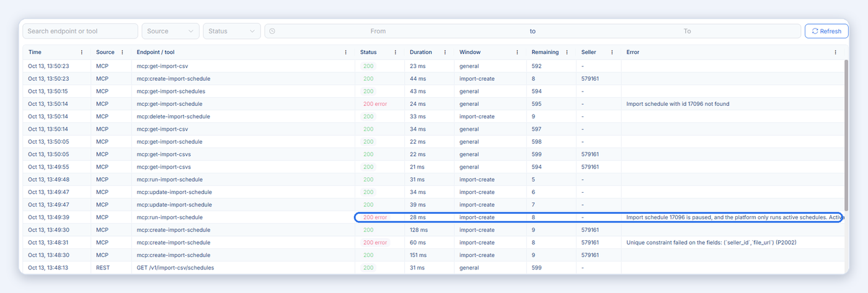Click the 23 ms duration cell
This screenshot has height=293, width=868.
(417, 66)
